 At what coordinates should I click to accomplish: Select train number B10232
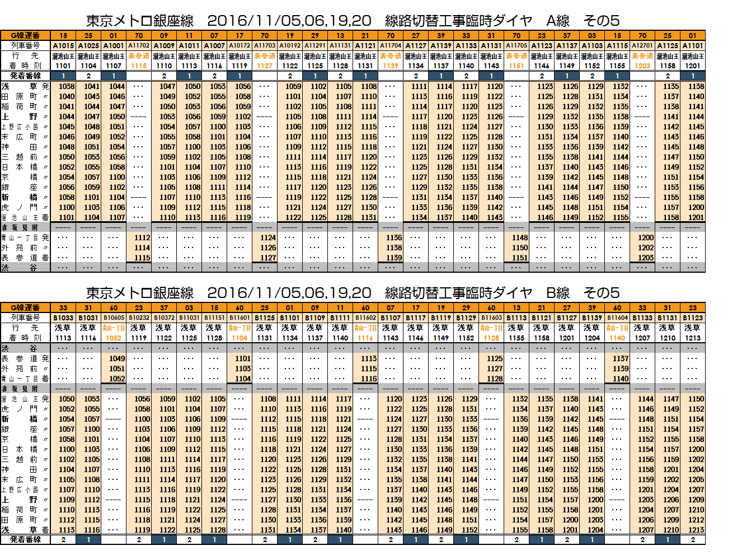tap(139, 318)
